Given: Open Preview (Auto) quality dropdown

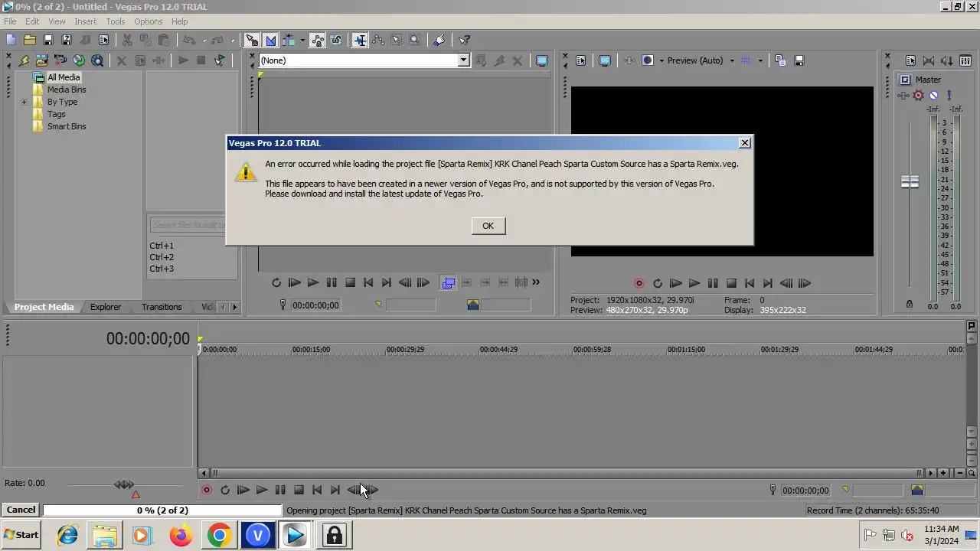Looking at the screenshot, I should click(732, 60).
